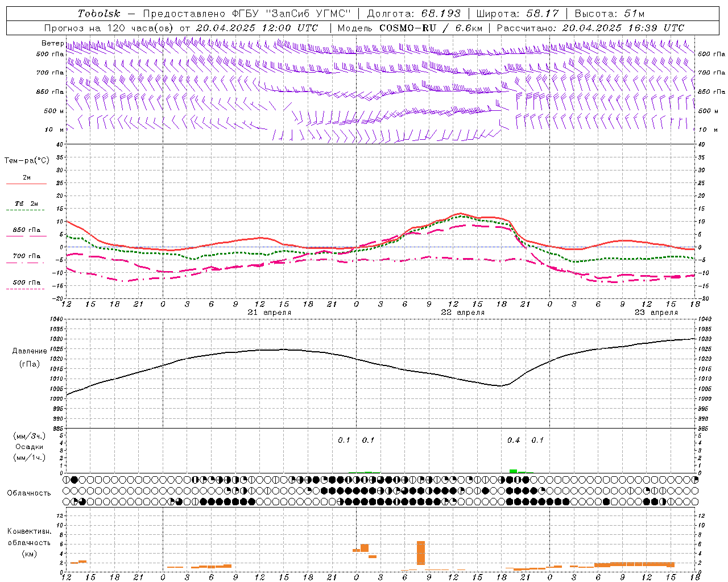Click the '21 апреля' date label
This screenshot has width=728, height=582.
pos(270,313)
